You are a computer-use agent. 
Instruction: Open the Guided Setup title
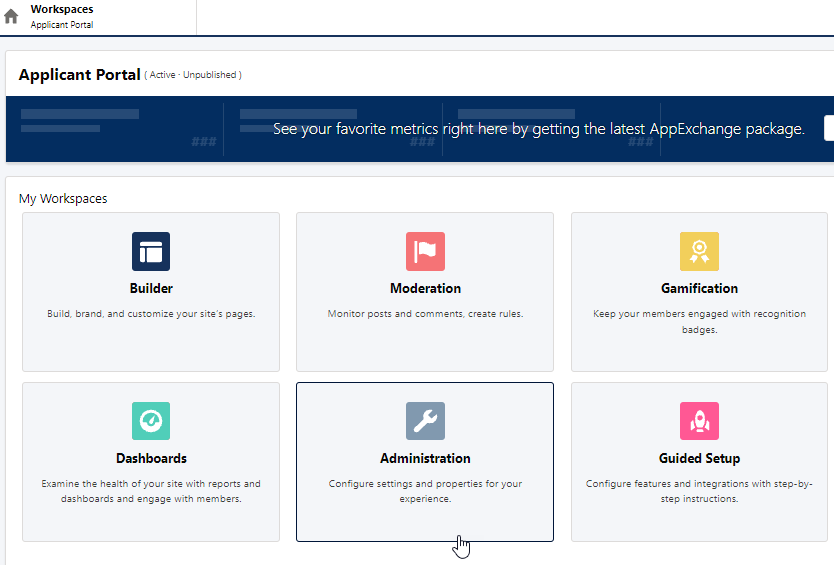[x=699, y=458]
